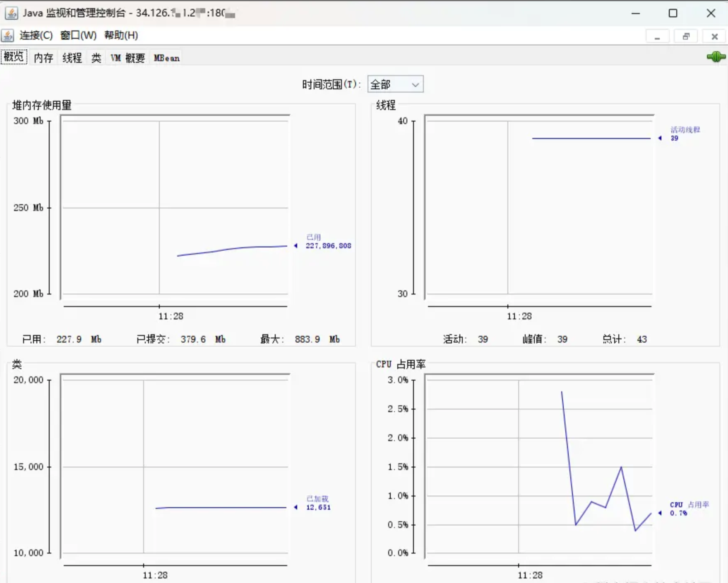Click the Java icon in the title bar

tap(11, 13)
